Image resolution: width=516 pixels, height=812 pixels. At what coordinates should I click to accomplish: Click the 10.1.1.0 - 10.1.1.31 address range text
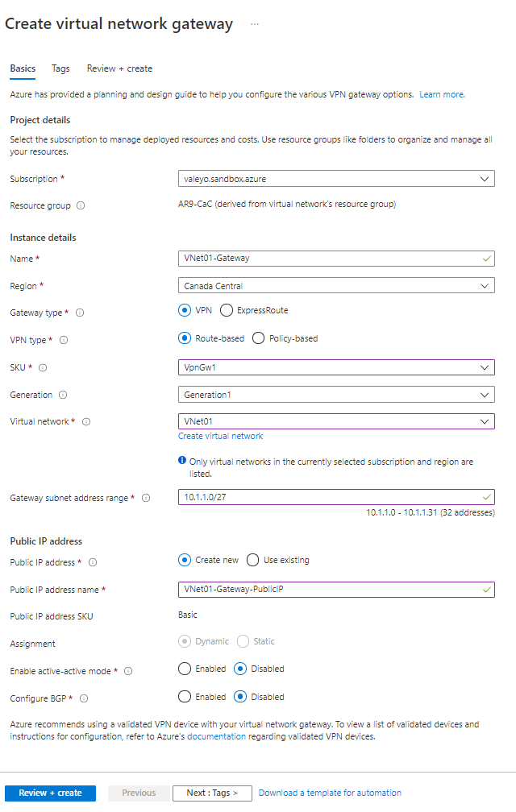(x=431, y=512)
